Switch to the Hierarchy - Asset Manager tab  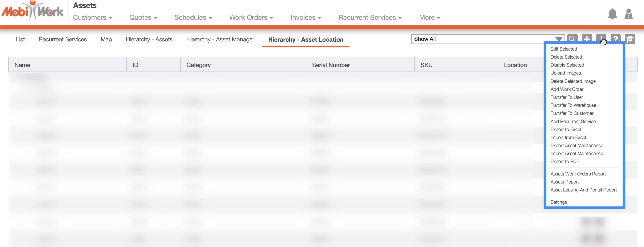(x=220, y=40)
